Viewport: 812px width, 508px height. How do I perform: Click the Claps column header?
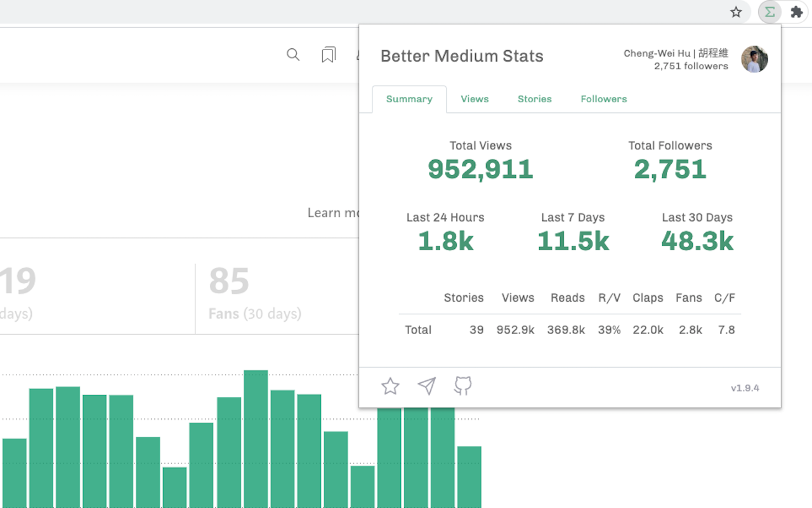coord(648,298)
